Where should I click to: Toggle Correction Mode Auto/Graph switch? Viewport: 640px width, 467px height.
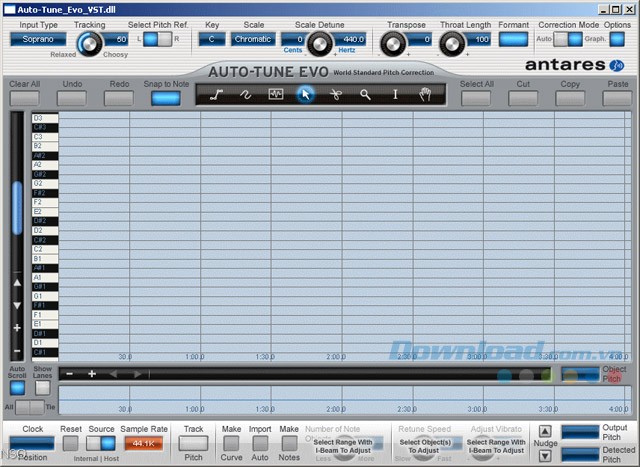[568, 39]
